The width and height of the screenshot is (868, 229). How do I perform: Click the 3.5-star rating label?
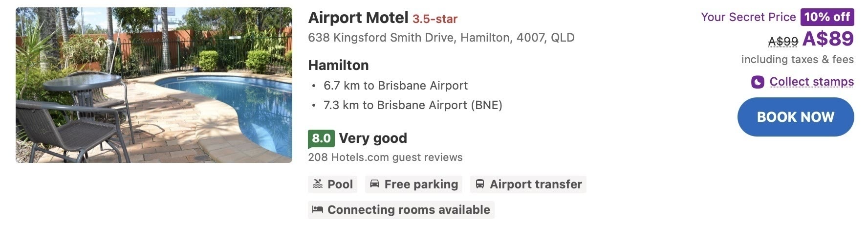(x=434, y=19)
